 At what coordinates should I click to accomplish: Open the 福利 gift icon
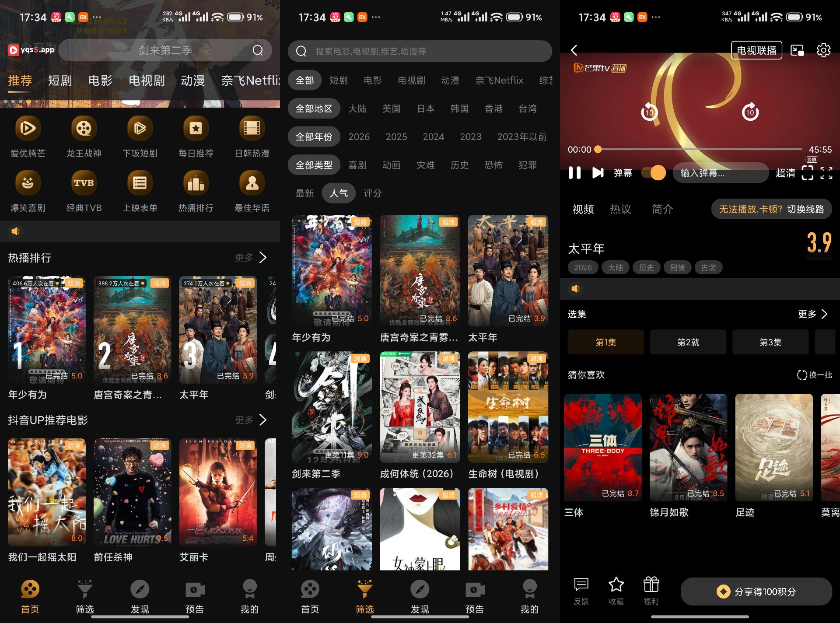[x=651, y=585]
